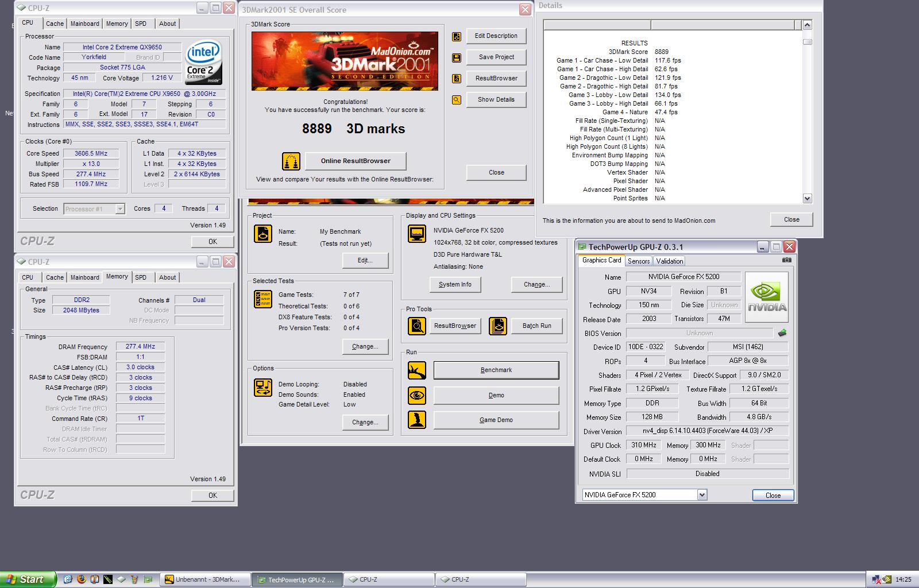Click the CPU-Z diamond icon in quick launch
The width and height of the screenshot is (919, 588).
point(122,579)
